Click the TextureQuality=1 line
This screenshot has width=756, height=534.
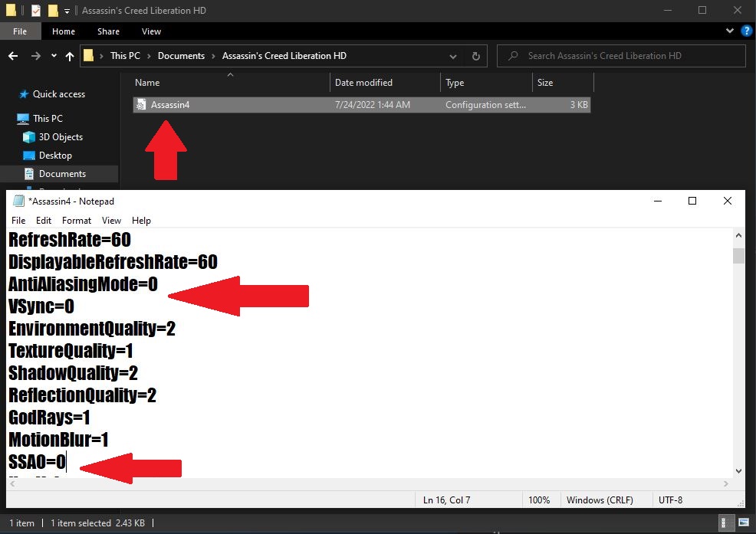tap(71, 350)
